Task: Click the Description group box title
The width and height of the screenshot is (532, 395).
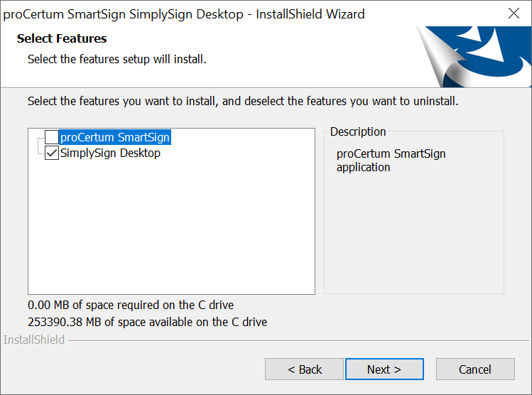Action: [358, 131]
